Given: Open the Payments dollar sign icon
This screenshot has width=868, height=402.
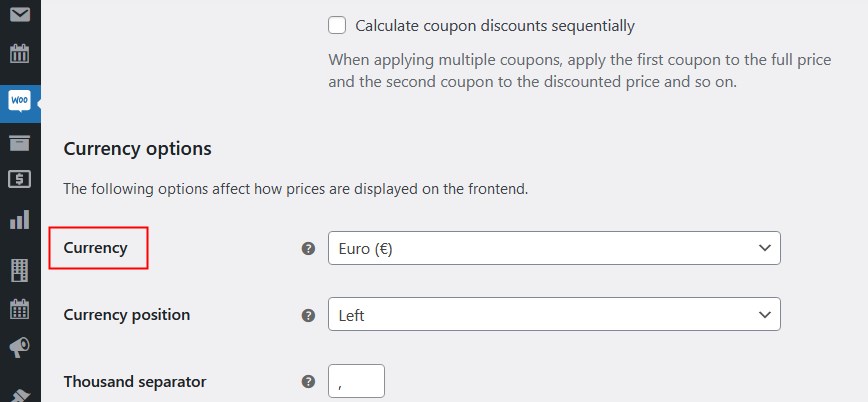Looking at the screenshot, I should pos(20,179).
